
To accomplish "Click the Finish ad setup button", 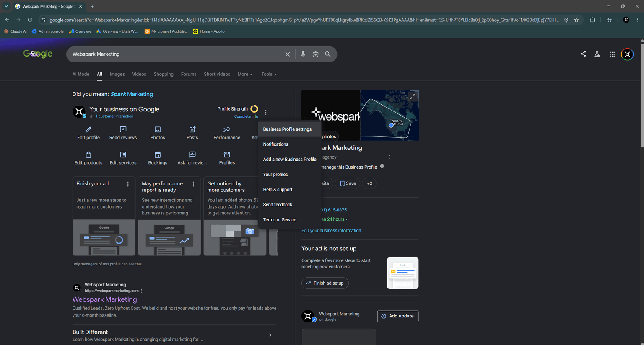I will click(x=325, y=283).
